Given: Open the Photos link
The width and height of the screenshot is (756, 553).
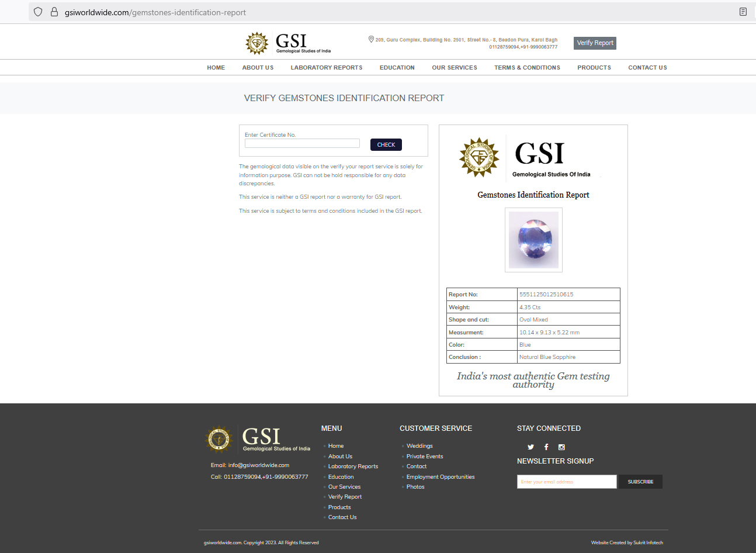Looking at the screenshot, I should [x=415, y=487].
